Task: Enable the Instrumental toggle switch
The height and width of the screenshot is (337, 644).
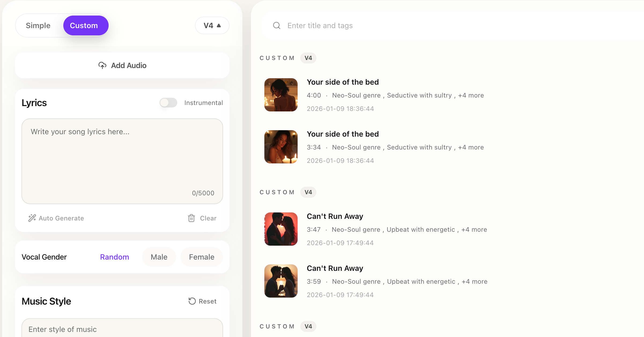Action: [x=168, y=103]
